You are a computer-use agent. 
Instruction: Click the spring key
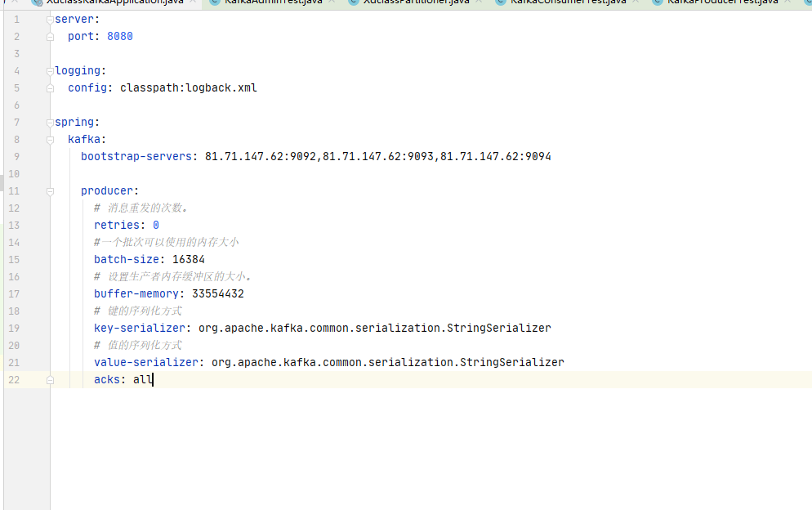point(74,123)
